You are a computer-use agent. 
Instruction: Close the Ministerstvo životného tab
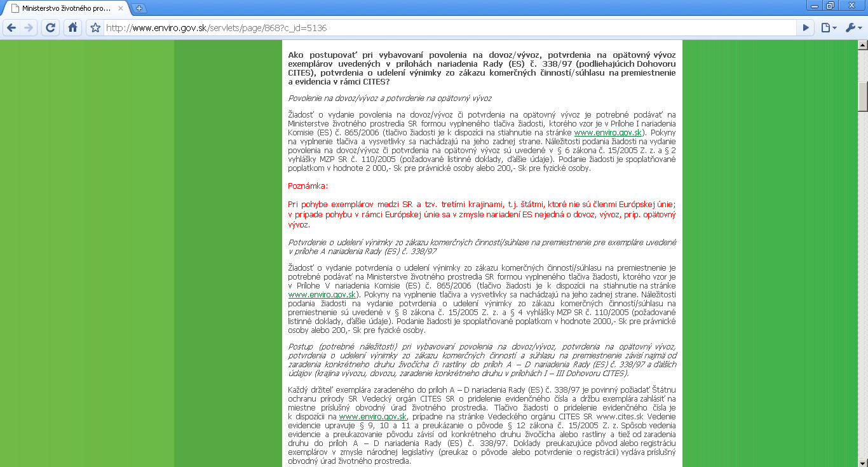click(x=121, y=8)
